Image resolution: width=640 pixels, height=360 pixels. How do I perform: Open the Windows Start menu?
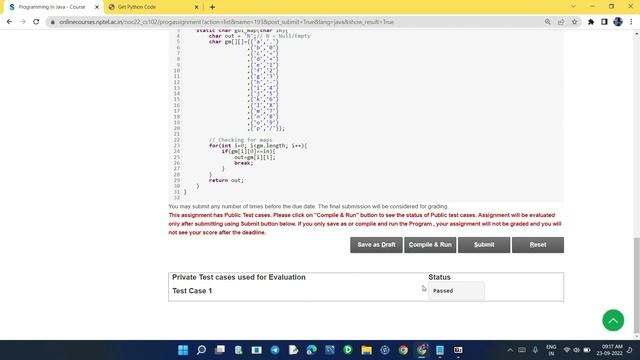(x=183, y=350)
